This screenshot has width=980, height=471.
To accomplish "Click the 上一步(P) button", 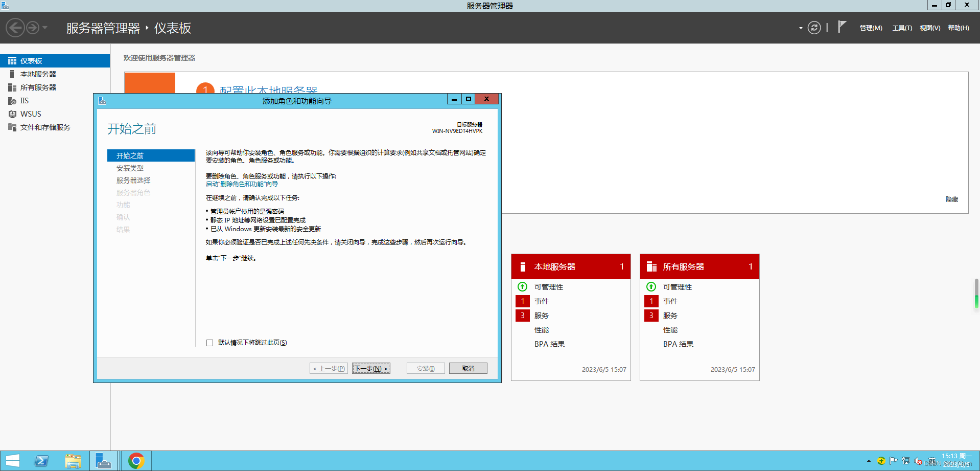I will 329,368.
